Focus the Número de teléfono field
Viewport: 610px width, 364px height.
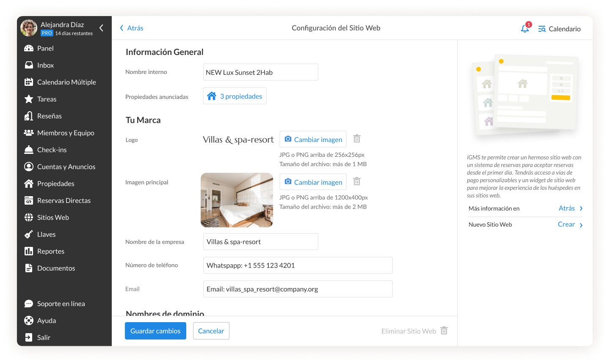[298, 265]
